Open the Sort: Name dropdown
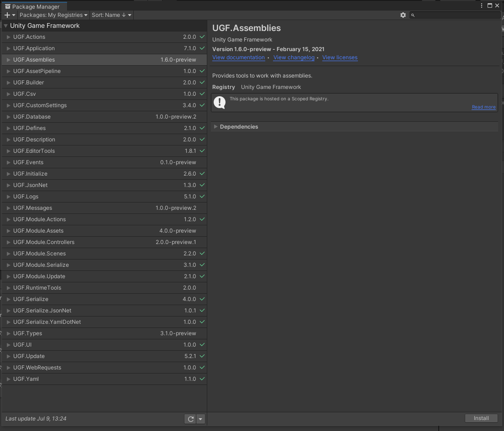The image size is (504, 431). pos(111,15)
